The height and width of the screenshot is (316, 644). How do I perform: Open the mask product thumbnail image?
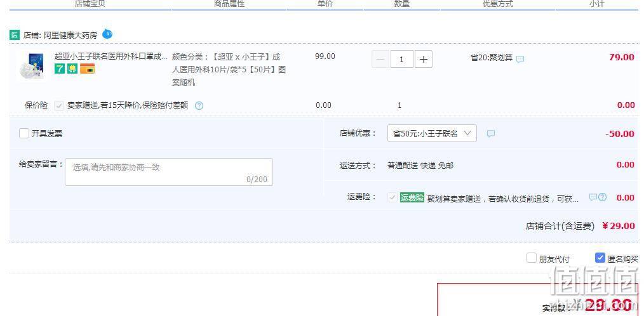(x=32, y=65)
